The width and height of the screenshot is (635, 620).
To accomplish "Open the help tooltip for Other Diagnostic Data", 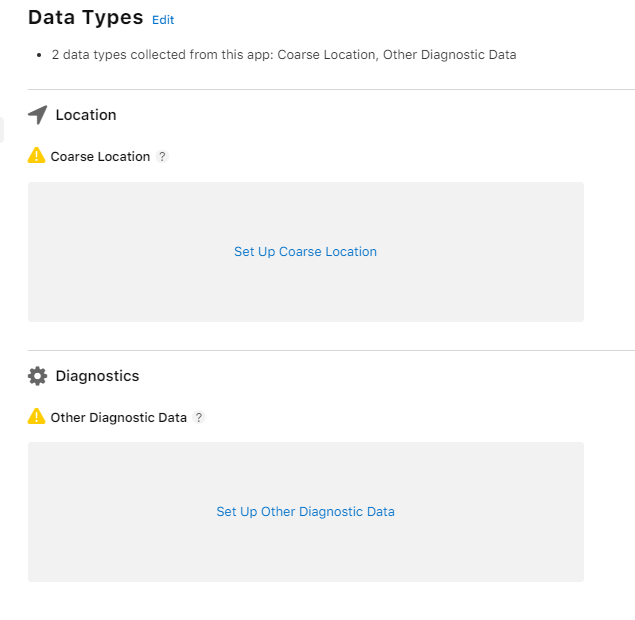I will click(199, 417).
